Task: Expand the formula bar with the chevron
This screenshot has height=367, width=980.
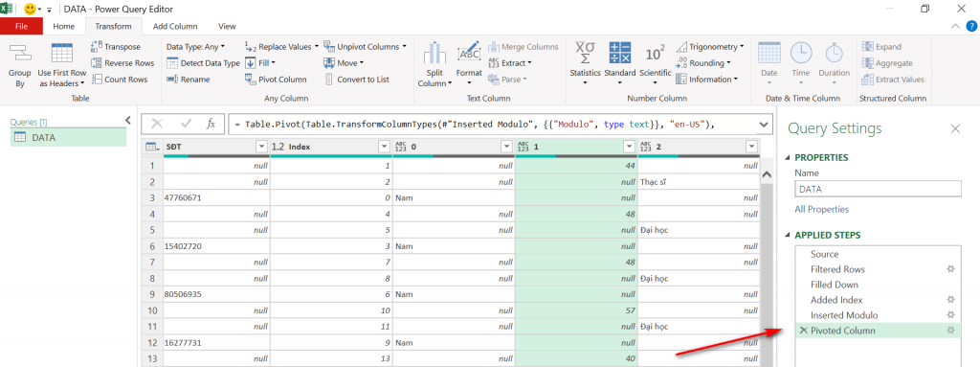Action: tap(763, 124)
